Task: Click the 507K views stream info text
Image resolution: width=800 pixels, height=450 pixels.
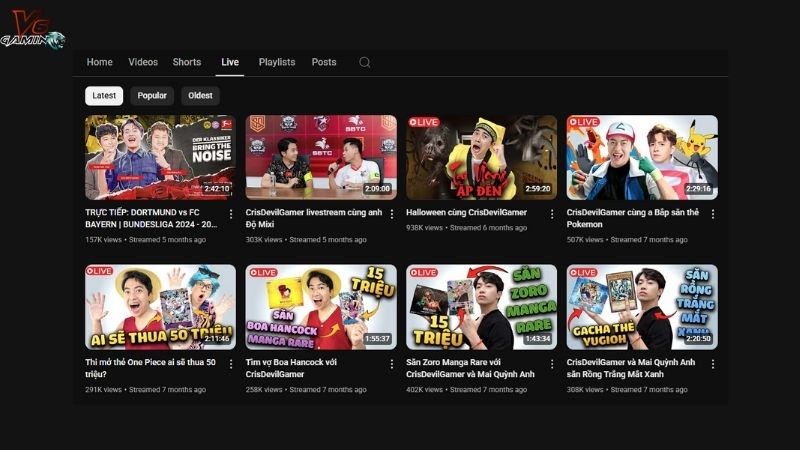Action: [x=627, y=239]
